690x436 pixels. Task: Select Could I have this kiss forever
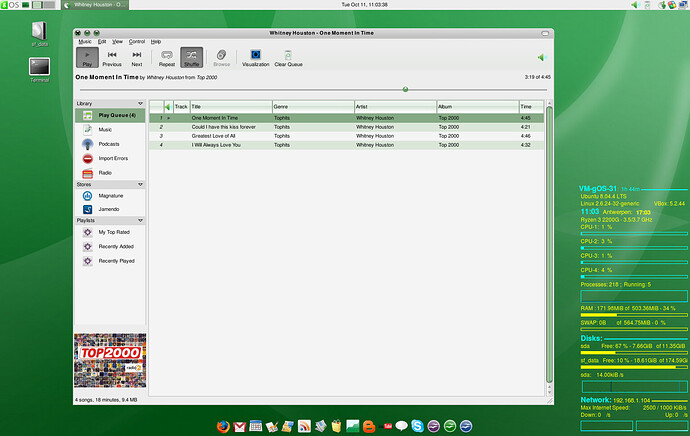pos(347,127)
